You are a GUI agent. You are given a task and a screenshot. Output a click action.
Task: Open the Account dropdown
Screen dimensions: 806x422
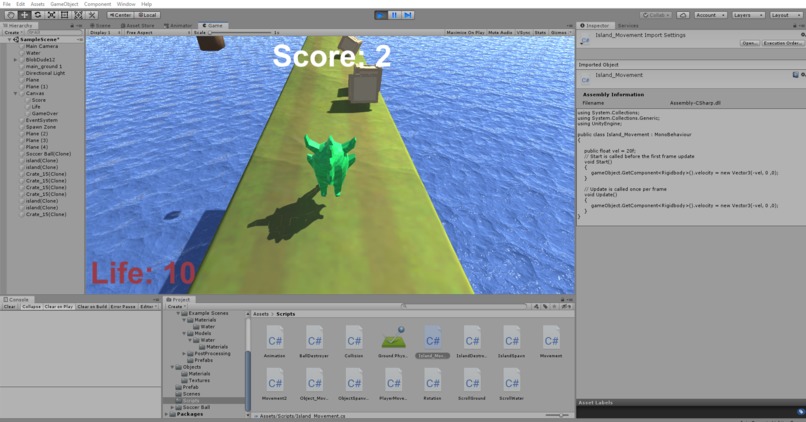click(710, 15)
